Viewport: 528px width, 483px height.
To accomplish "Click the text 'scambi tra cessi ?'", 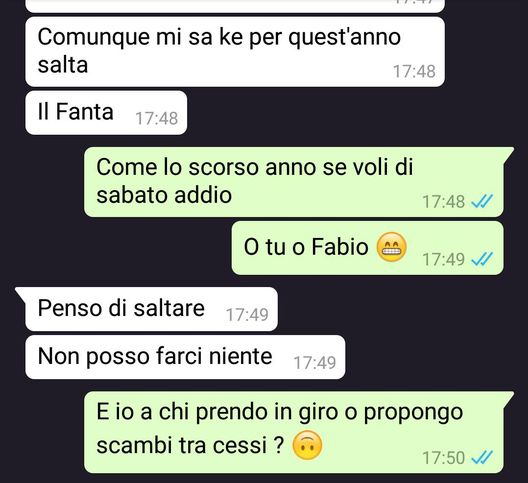I will click(x=190, y=445).
